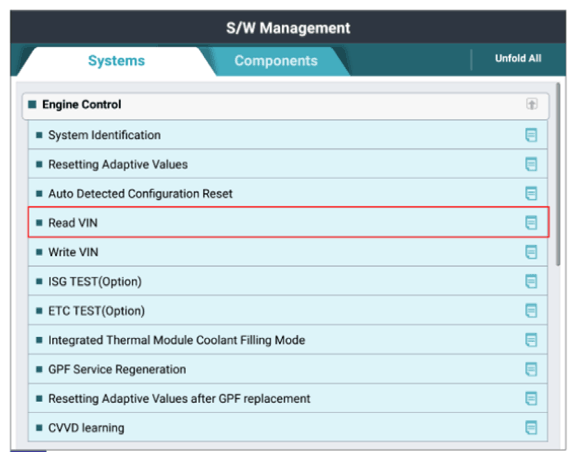Open the GPF Service Regeneration note icon
This screenshot has width=577, height=461.
pos(531,369)
